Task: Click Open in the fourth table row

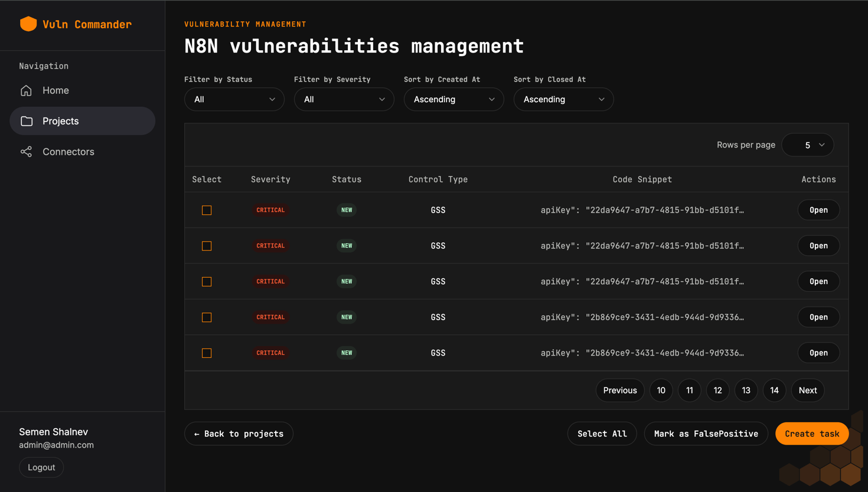Action: pyautogui.click(x=818, y=317)
